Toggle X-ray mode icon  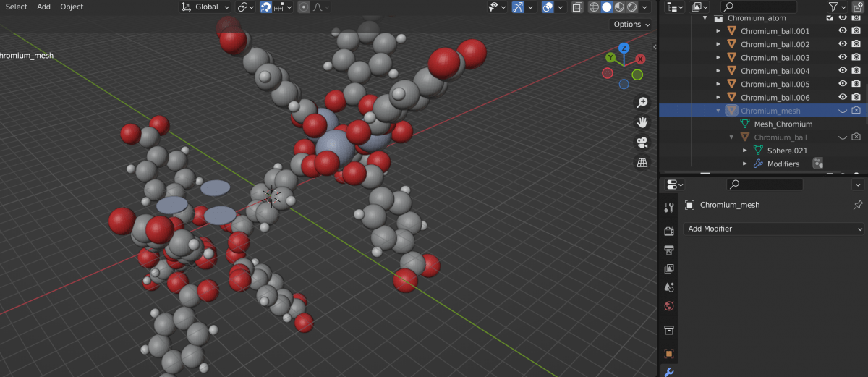[x=577, y=7]
